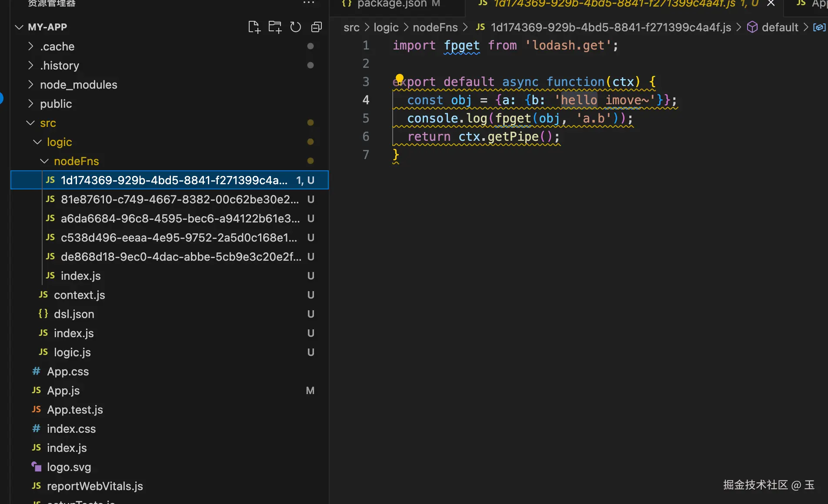Collapse the src folder
828x504 pixels.
click(30, 123)
